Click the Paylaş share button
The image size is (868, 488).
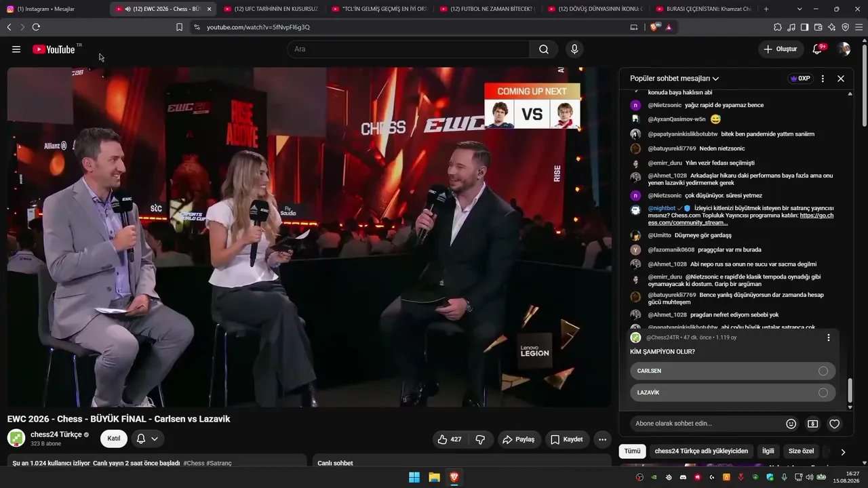click(x=518, y=439)
